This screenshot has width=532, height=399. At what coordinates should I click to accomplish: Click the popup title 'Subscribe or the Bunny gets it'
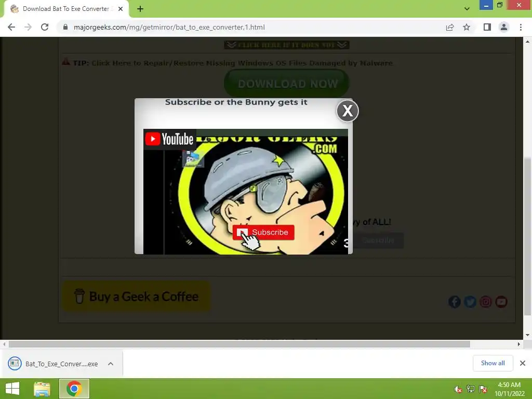tap(236, 102)
